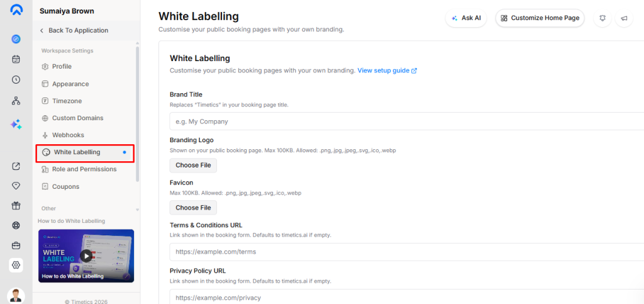Click the notification bell icon
This screenshot has height=304, width=644.
coord(602,18)
